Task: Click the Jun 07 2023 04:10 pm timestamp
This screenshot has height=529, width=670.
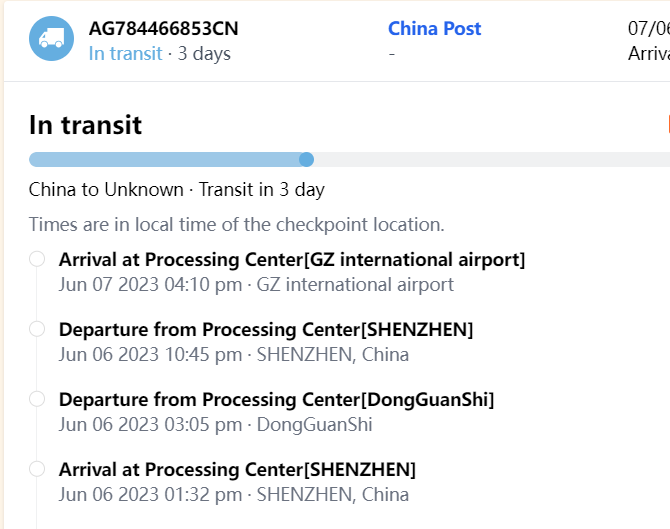Action: click(150, 285)
